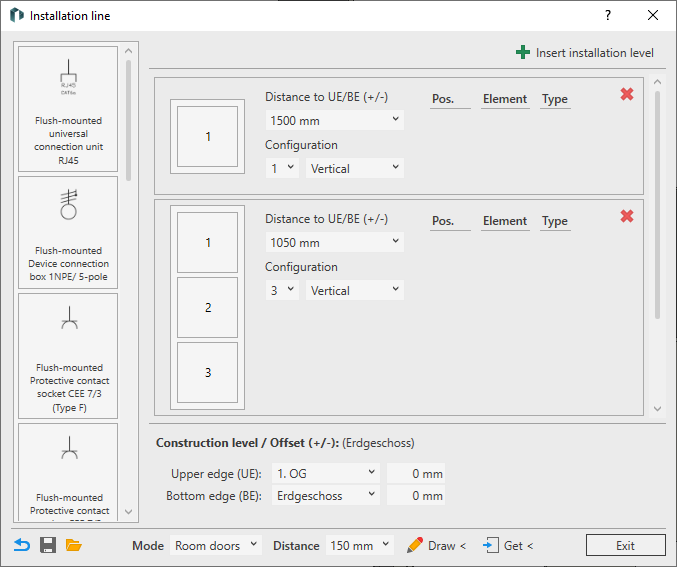Select the Device connection box 1NPE/ 5-pole symbol
This screenshot has height=567, width=677.
[x=68, y=232]
